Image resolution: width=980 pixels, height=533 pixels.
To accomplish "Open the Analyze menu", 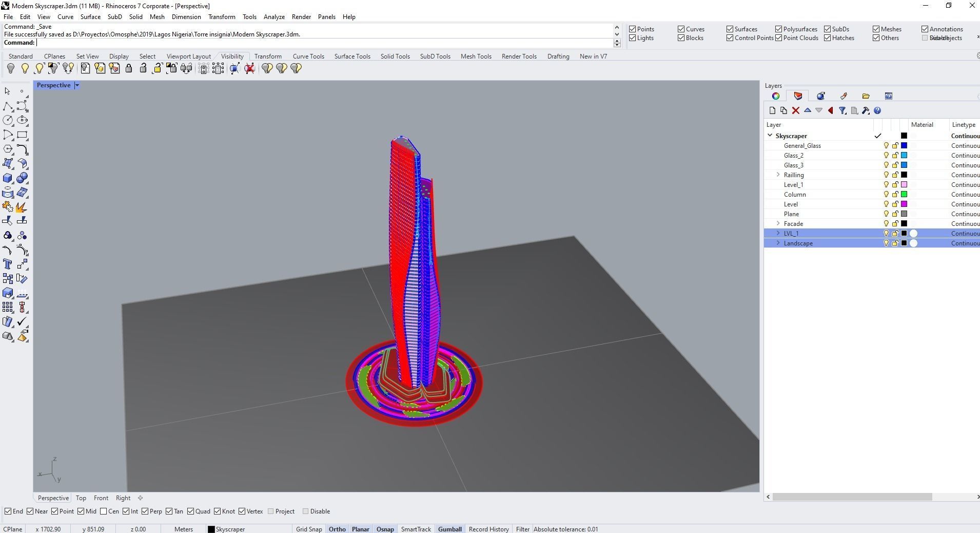I will click(x=274, y=17).
